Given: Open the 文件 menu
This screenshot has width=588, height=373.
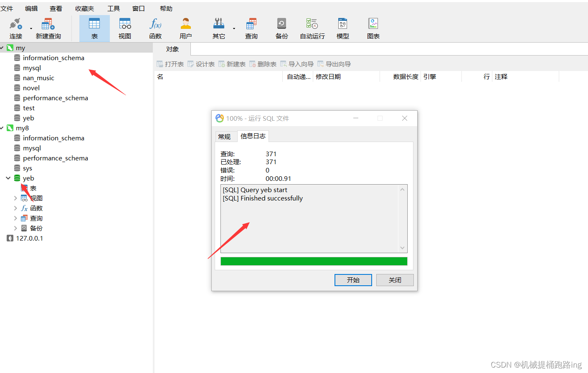Looking at the screenshot, I should click(7, 8).
